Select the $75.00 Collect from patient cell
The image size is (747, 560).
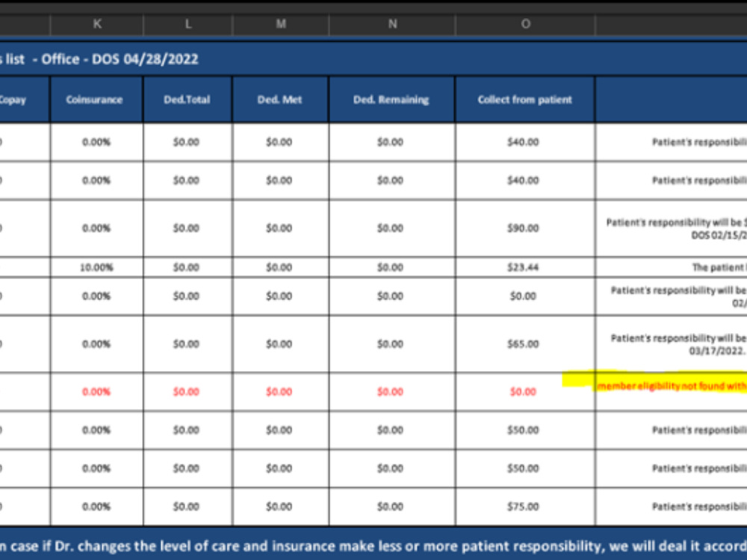click(525, 507)
